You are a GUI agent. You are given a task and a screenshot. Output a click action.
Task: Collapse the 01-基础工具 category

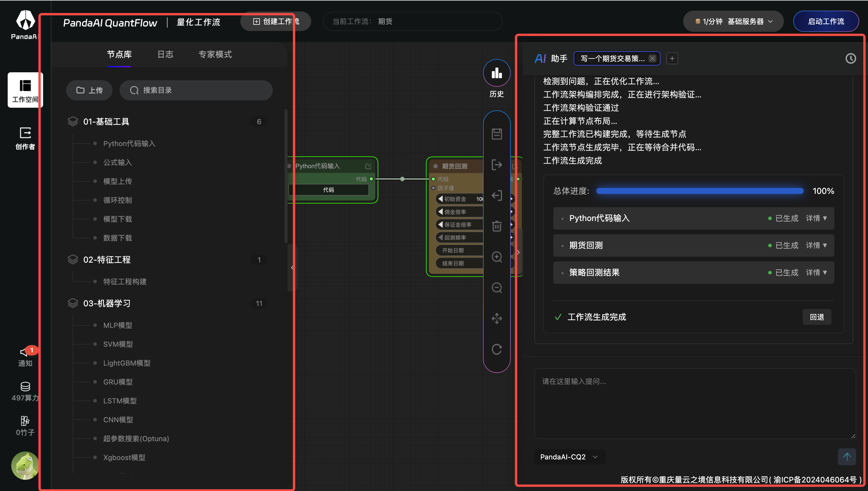[x=168, y=121]
